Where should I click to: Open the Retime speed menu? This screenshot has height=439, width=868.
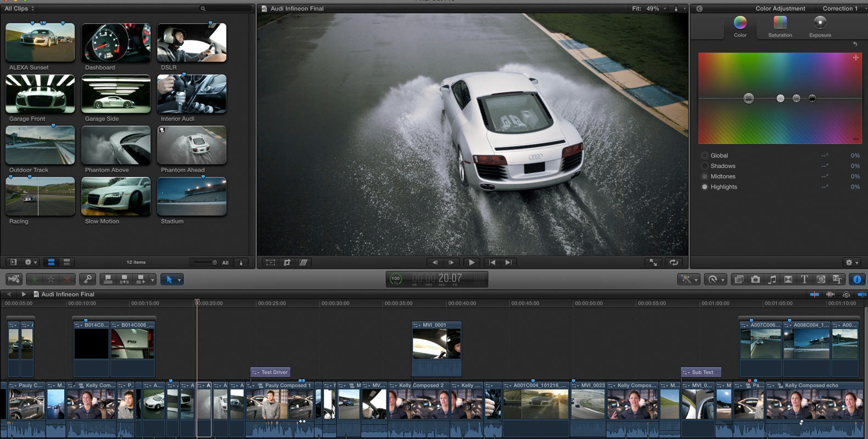714,279
